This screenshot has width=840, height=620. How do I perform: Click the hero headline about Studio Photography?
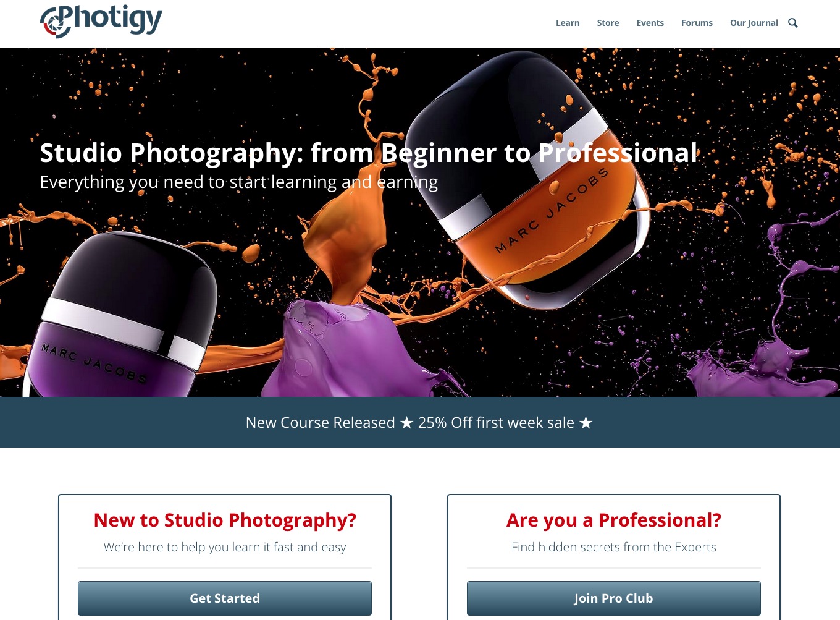point(369,153)
